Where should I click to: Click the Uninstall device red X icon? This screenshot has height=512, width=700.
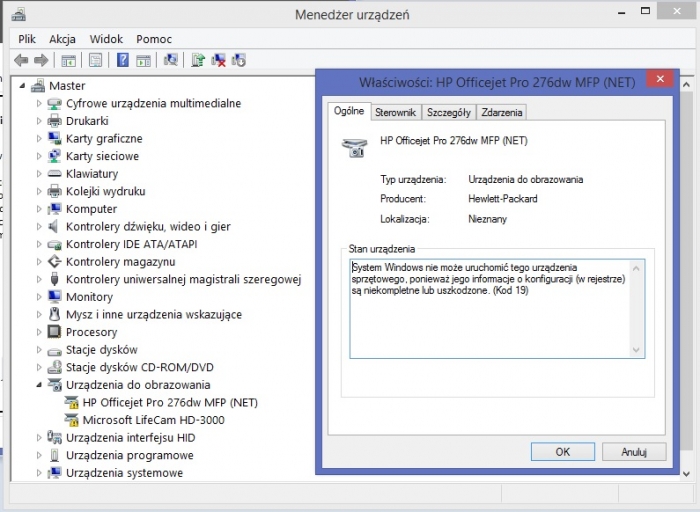(218, 60)
